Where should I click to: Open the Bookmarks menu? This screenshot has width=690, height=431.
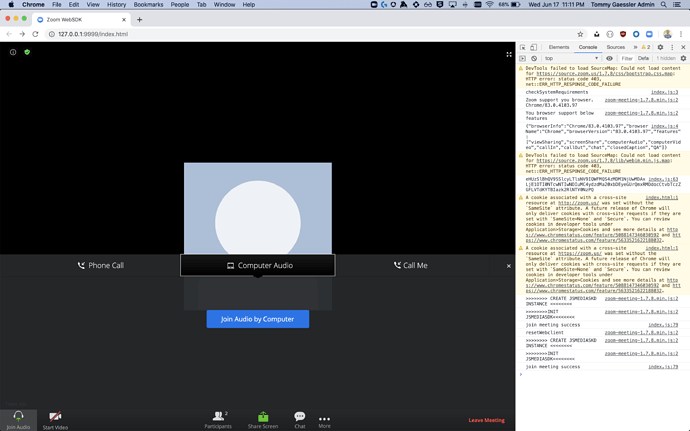[x=148, y=4]
